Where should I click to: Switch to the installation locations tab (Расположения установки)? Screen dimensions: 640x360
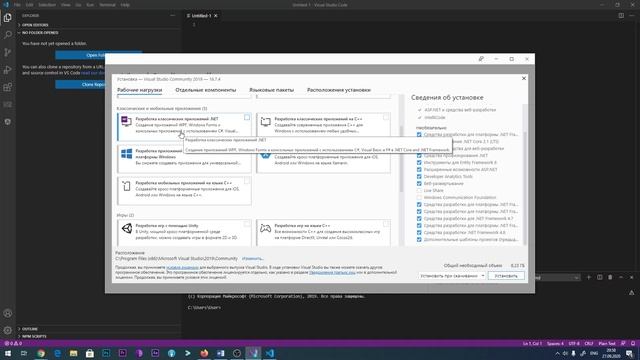pyautogui.click(x=339, y=90)
